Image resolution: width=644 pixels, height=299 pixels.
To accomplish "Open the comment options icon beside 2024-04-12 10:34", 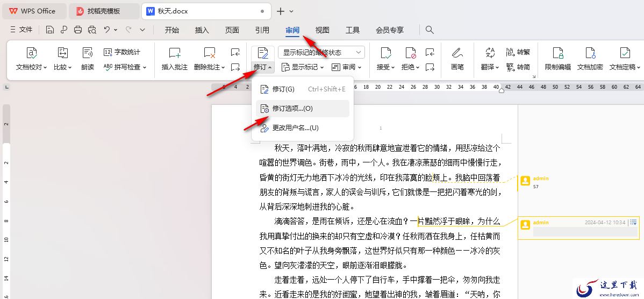I will [x=633, y=222].
